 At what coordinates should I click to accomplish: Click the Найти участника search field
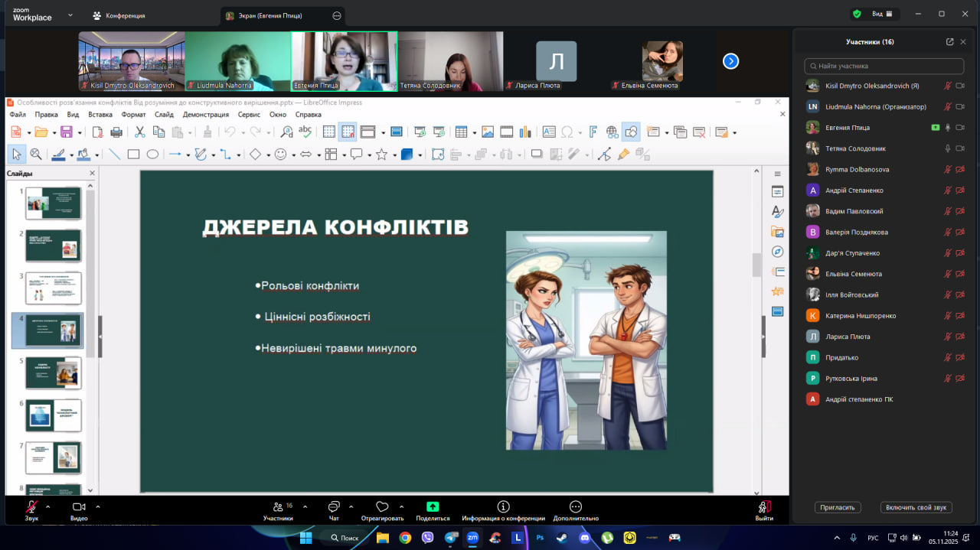(x=884, y=66)
